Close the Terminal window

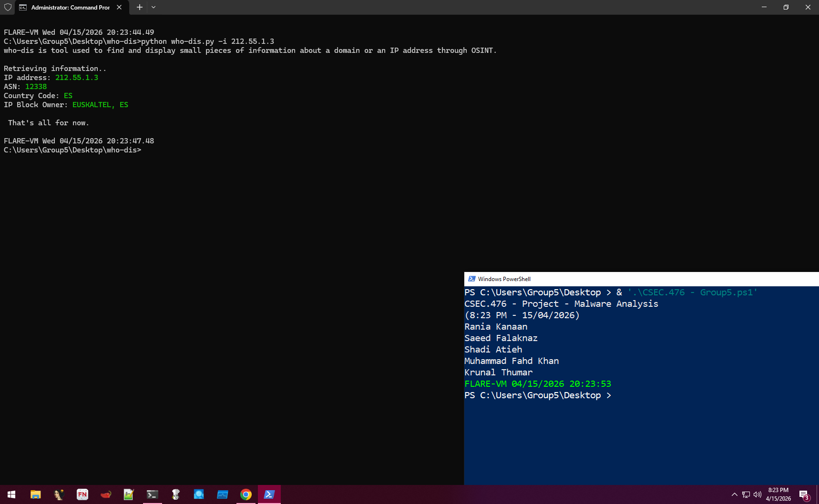[x=808, y=7]
